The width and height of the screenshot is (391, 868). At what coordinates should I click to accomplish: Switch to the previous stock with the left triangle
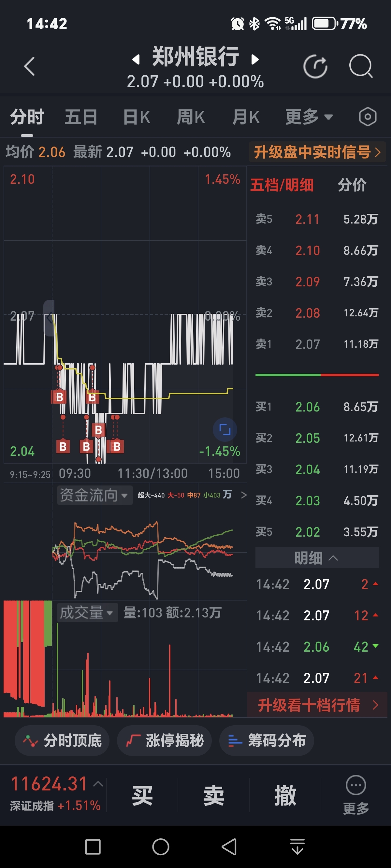(136, 60)
